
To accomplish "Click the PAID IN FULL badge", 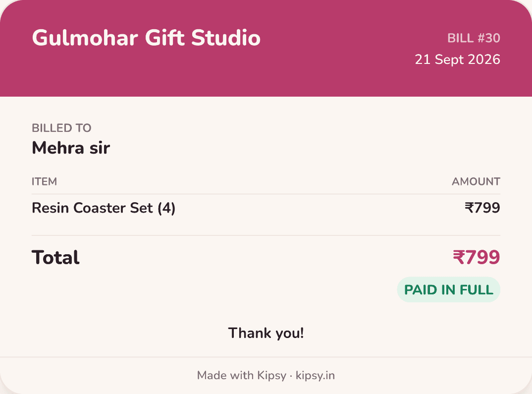I will click(x=449, y=289).
